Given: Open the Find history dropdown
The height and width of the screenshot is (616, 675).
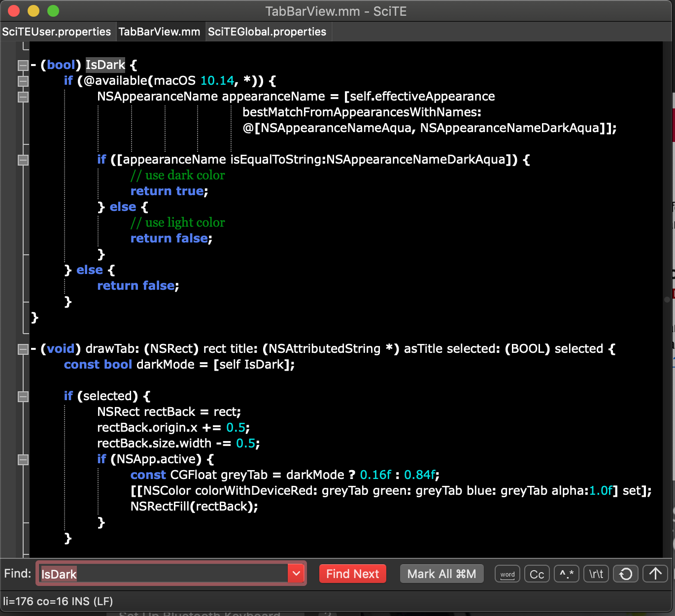Looking at the screenshot, I should tap(296, 574).
